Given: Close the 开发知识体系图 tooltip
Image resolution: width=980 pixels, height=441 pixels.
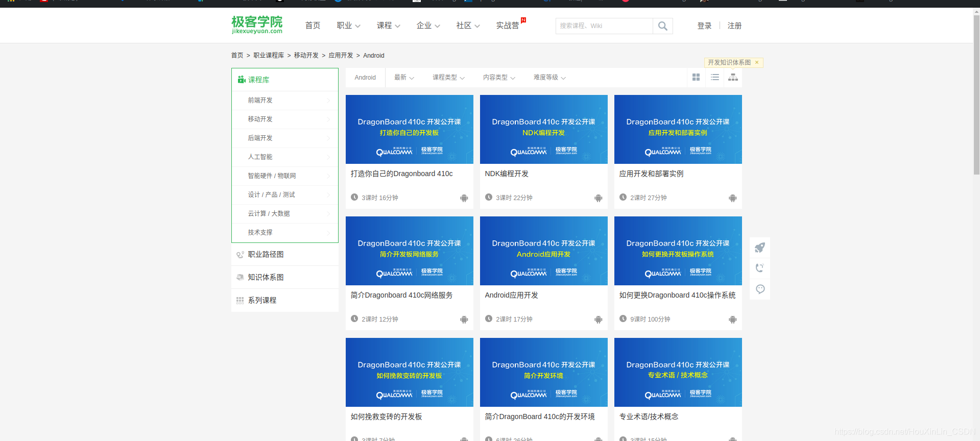Looking at the screenshot, I should [x=757, y=62].
